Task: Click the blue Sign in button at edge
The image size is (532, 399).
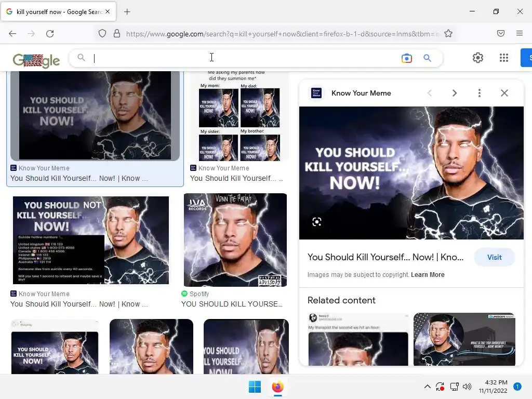Action: pos(526,58)
